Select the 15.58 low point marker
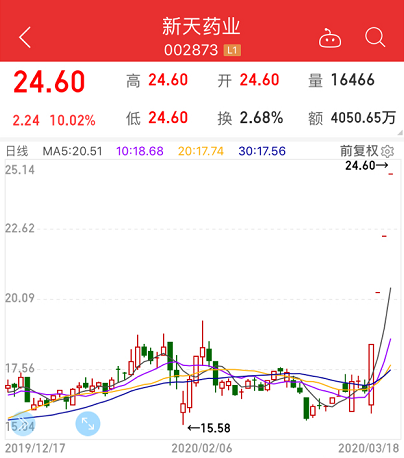The image size is (404, 458). tap(209, 428)
